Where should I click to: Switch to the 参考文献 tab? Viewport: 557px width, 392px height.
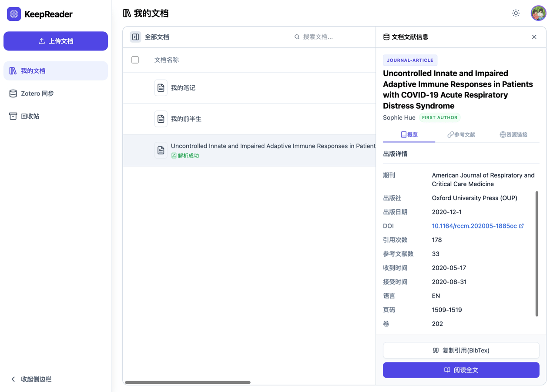pos(461,135)
